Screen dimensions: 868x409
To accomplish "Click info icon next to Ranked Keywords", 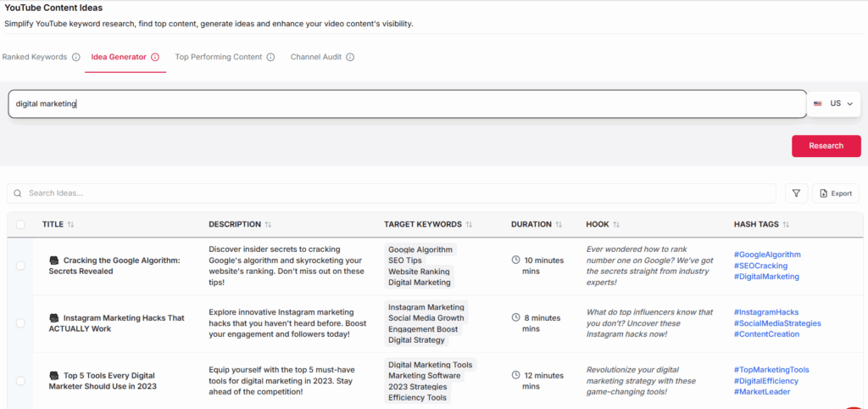I will point(75,57).
